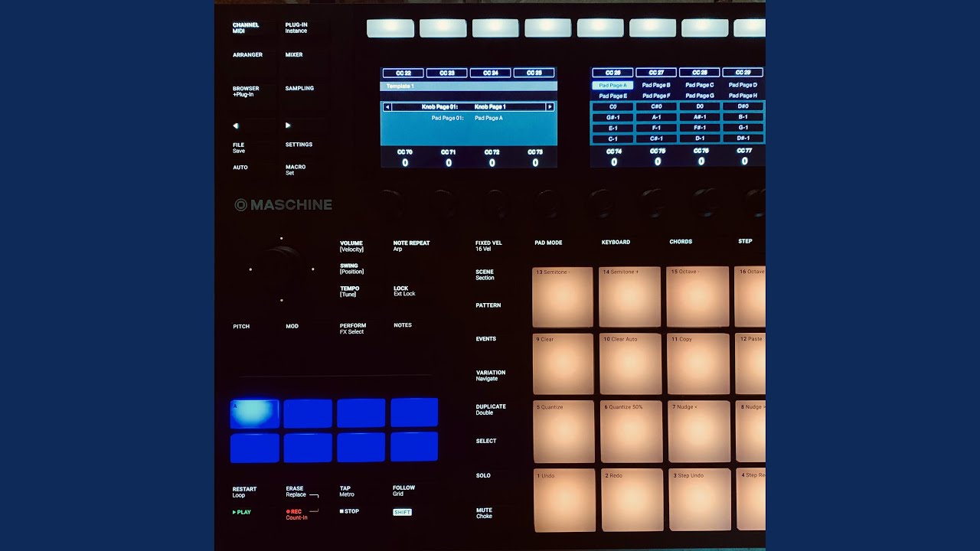Image resolution: width=980 pixels, height=551 pixels.
Task: Click the right arrow beside Knob Page 1
Action: [550, 107]
